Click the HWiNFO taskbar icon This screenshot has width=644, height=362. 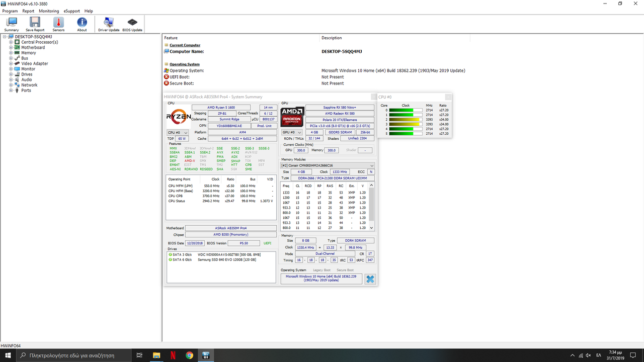[206, 355]
